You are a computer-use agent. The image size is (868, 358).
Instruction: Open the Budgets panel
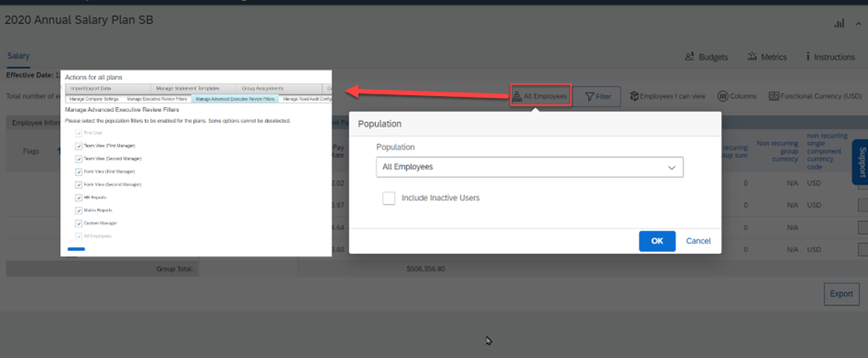pos(706,57)
